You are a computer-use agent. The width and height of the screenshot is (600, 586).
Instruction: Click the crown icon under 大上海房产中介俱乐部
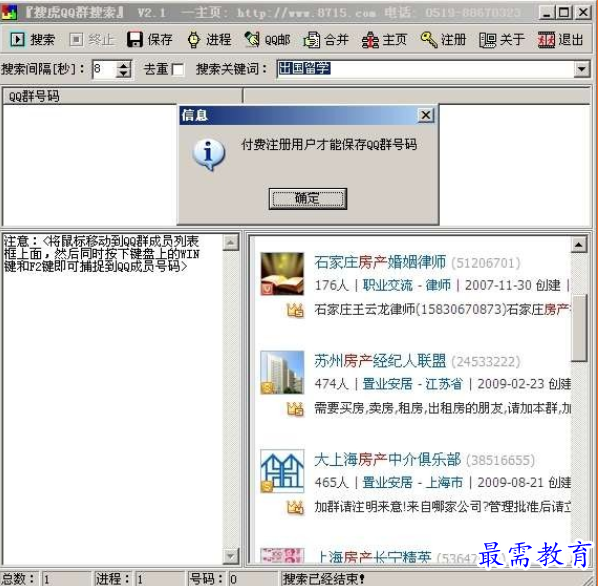295,507
